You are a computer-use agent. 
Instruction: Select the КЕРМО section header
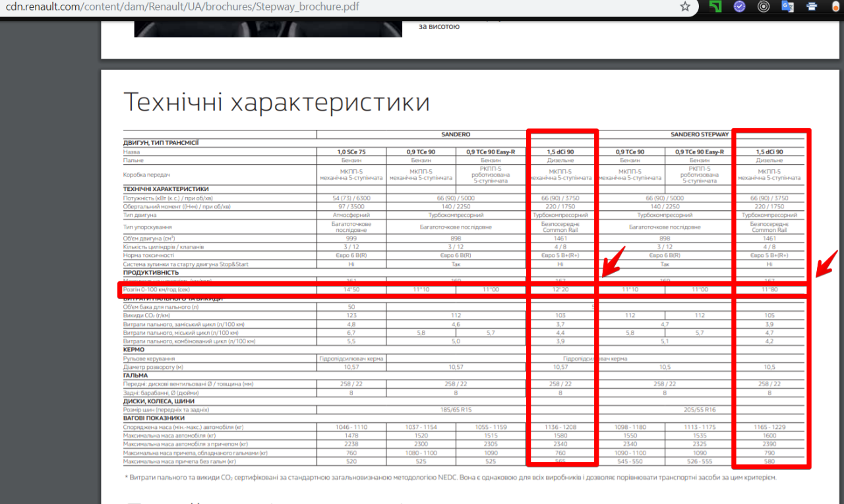click(134, 350)
